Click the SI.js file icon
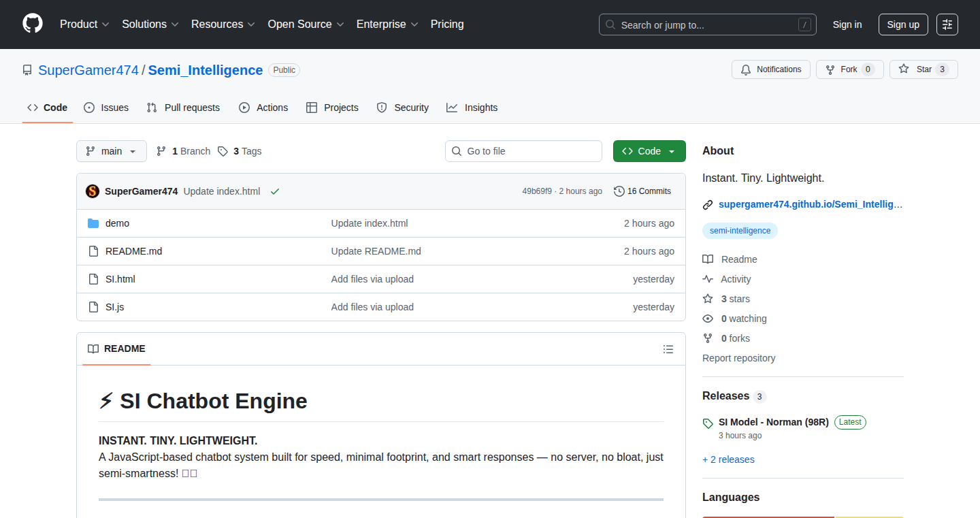This screenshot has width=980, height=518. point(93,307)
